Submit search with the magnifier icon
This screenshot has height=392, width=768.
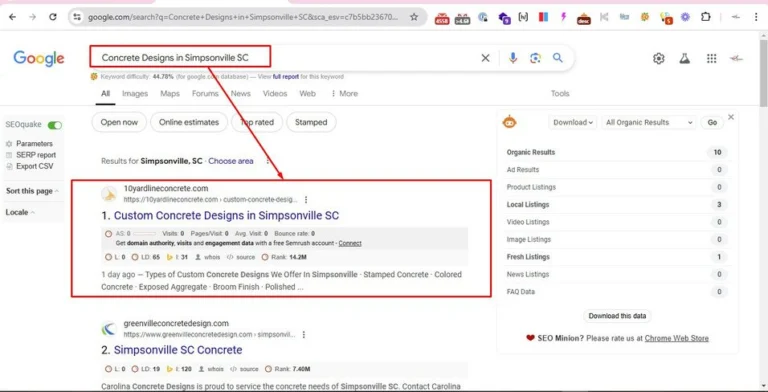coord(557,58)
